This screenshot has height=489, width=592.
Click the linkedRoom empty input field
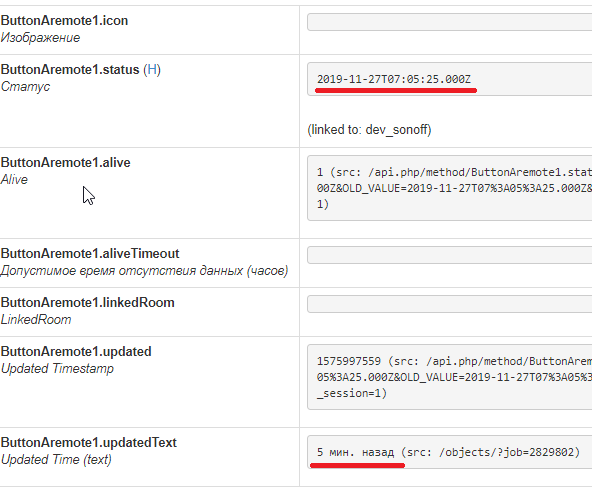pyautogui.click(x=449, y=304)
